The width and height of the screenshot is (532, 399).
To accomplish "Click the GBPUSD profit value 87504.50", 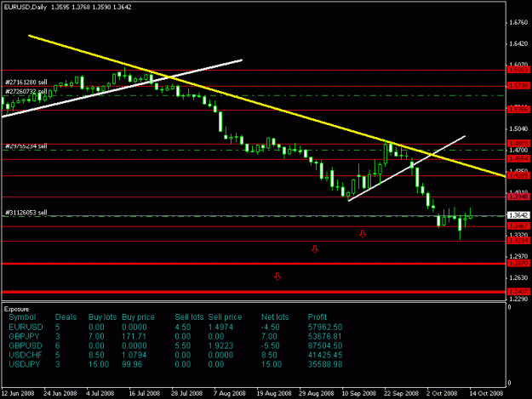I will point(325,345).
